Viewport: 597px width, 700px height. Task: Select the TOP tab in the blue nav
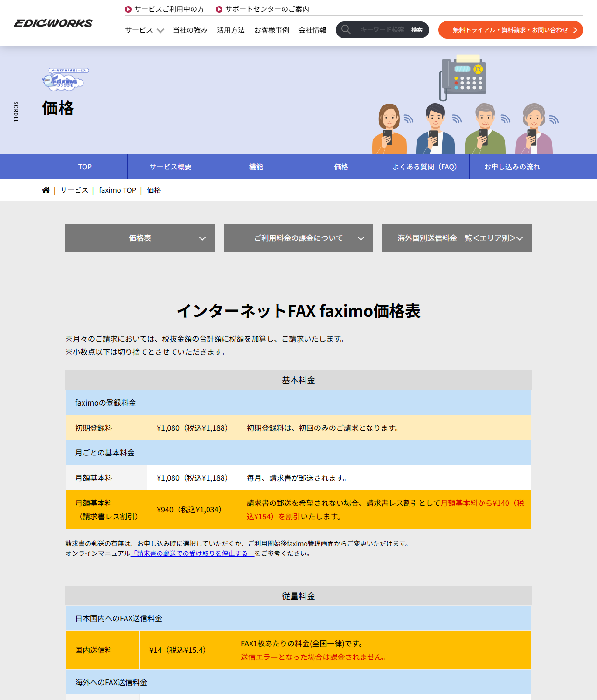[x=85, y=167]
